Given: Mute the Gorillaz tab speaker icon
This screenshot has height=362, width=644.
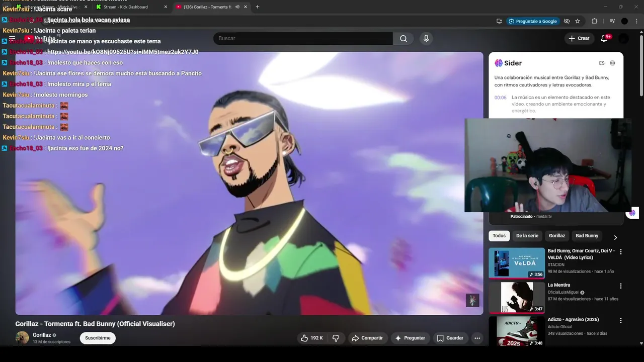Looking at the screenshot, I should coord(237,7).
